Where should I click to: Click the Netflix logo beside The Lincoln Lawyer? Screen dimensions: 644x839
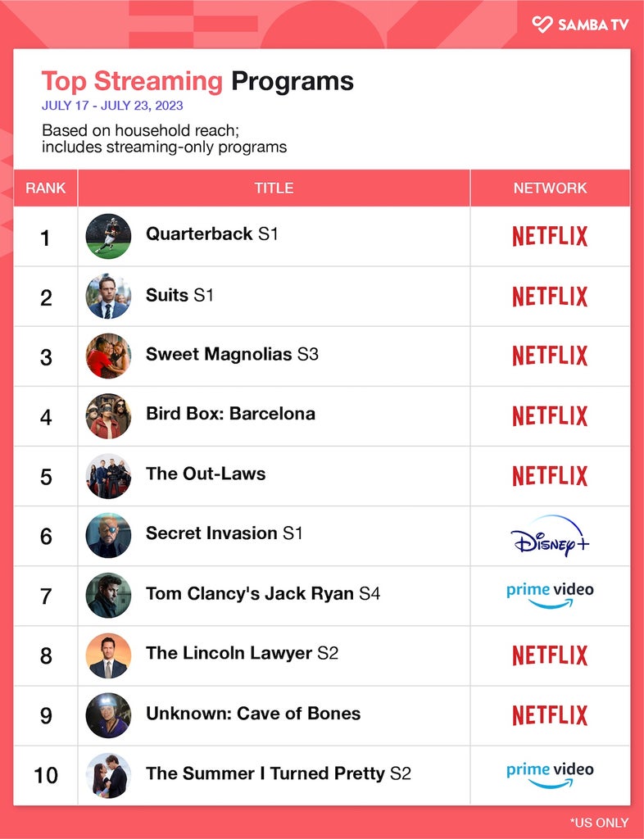pos(550,655)
